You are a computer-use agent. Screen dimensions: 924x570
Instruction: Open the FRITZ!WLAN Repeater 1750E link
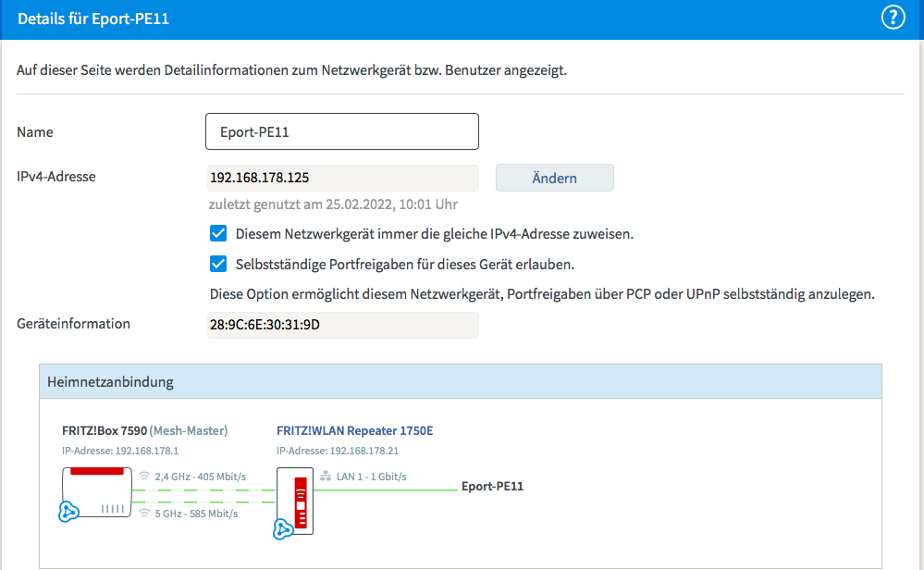(x=355, y=431)
